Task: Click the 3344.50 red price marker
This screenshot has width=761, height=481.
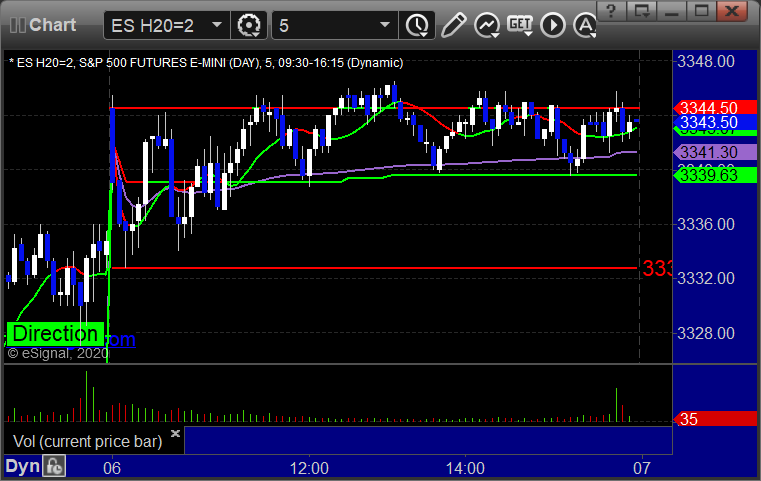Action: pyautogui.click(x=715, y=107)
